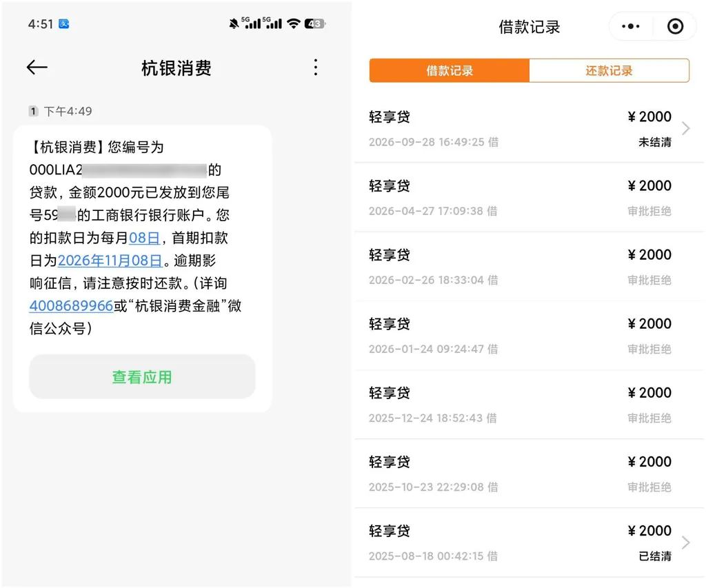This screenshot has height=588, width=706.
Task: Expand chevron of the 已结清 loan record
Action: [686, 543]
